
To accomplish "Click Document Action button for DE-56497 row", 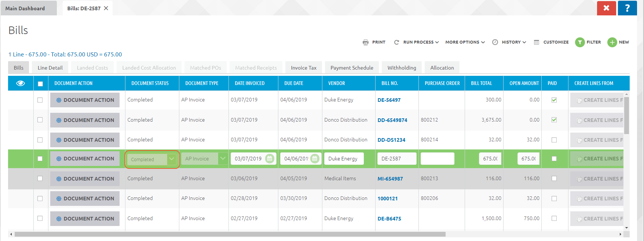I will click(x=85, y=100).
